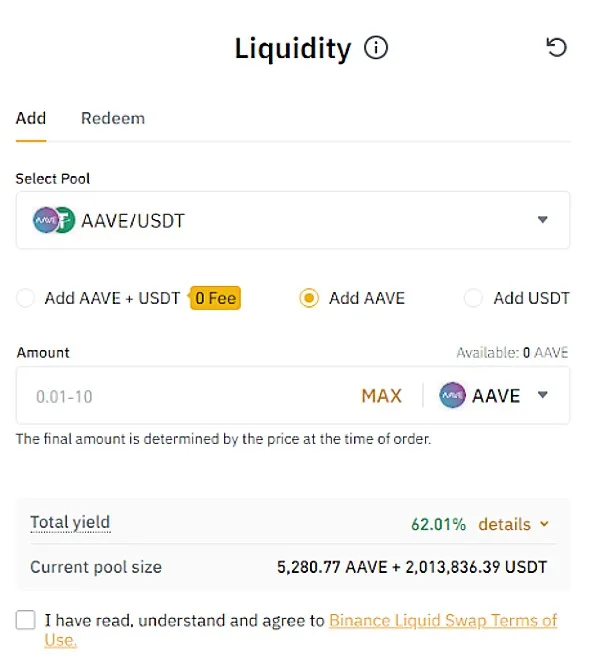Select the Add AAVE + USDT option
Screen dimensions: 600x659
click(26, 298)
